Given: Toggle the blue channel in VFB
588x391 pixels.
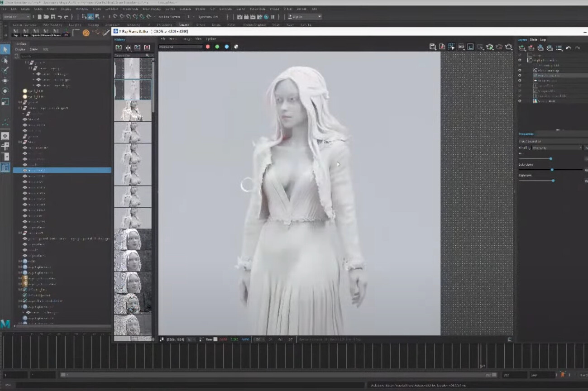Looking at the screenshot, I should (227, 47).
